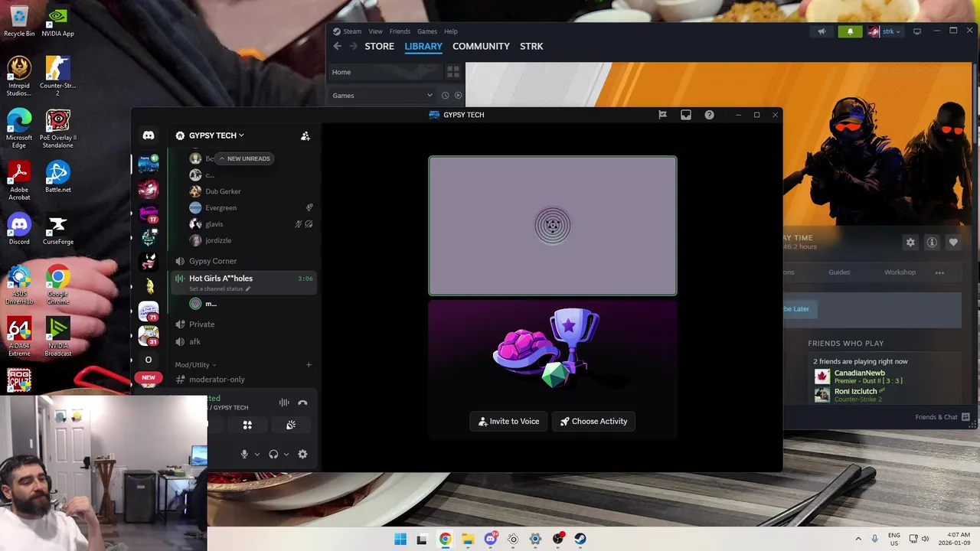Click Invite to Voice button
Viewport: 980px width, 551px height.
tap(509, 421)
